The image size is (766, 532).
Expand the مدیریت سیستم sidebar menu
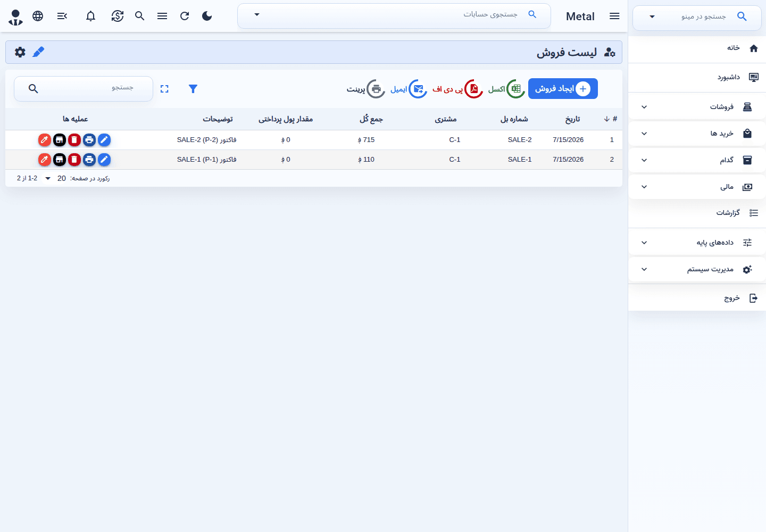tap(697, 269)
